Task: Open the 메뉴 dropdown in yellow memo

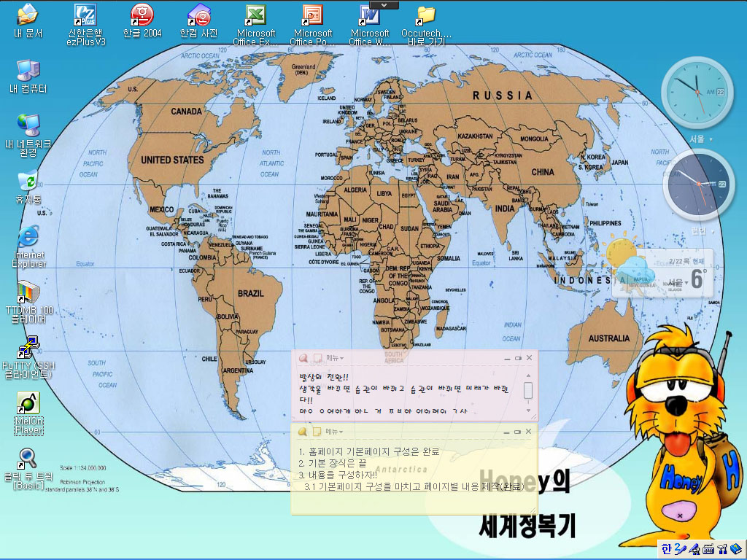Action: tap(334, 432)
